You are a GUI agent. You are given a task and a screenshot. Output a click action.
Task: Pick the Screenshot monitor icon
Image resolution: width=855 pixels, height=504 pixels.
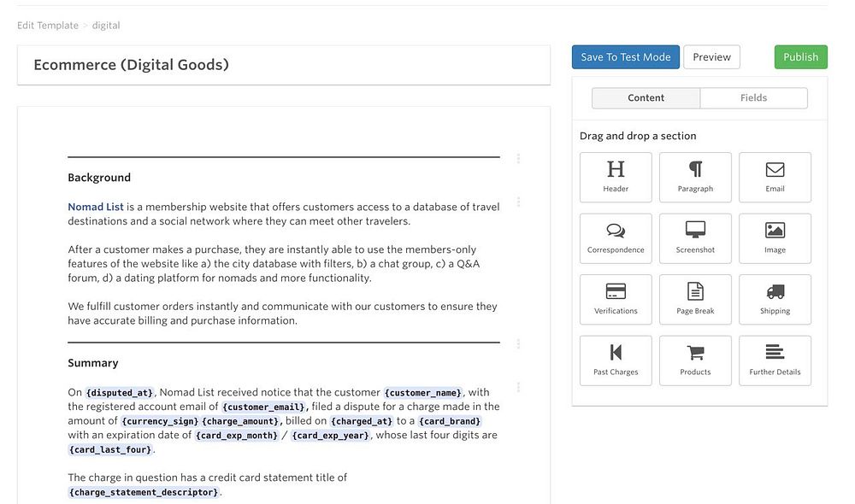pos(695,230)
